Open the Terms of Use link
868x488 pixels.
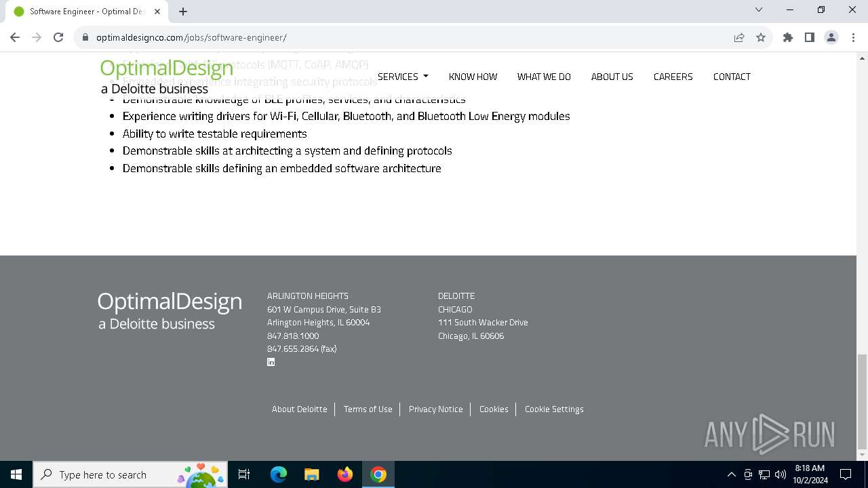[x=368, y=409]
